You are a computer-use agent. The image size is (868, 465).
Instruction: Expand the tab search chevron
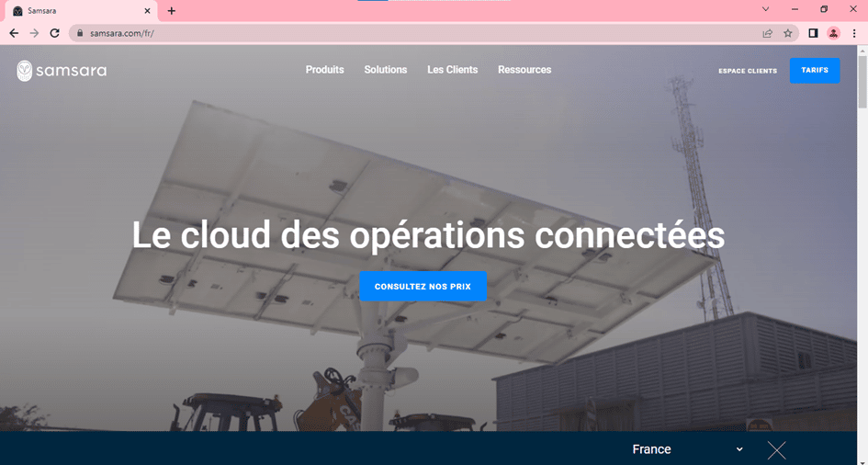click(766, 9)
